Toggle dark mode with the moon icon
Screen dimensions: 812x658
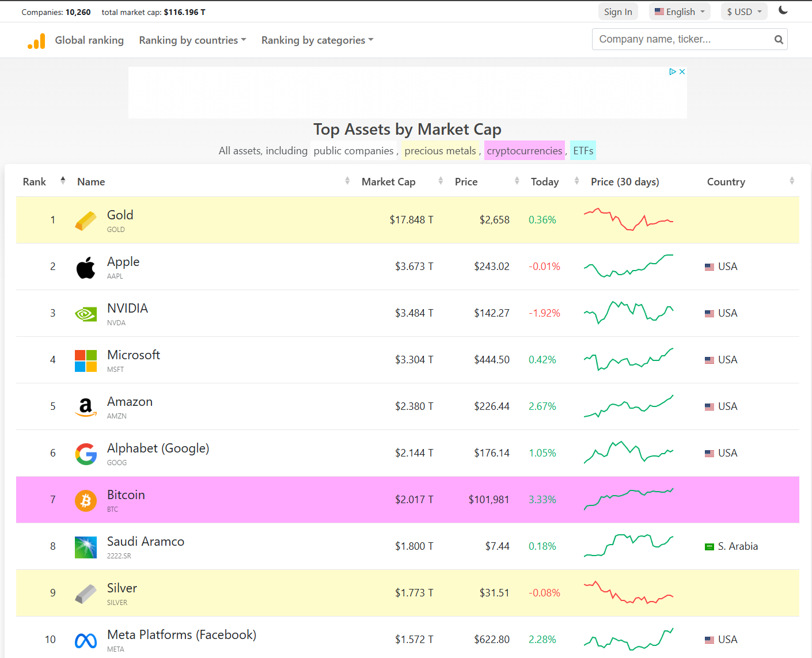(x=783, y=10)
